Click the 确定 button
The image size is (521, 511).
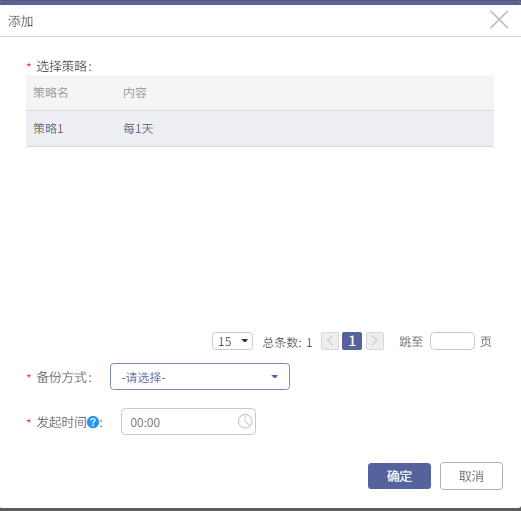tap(399, 476)
